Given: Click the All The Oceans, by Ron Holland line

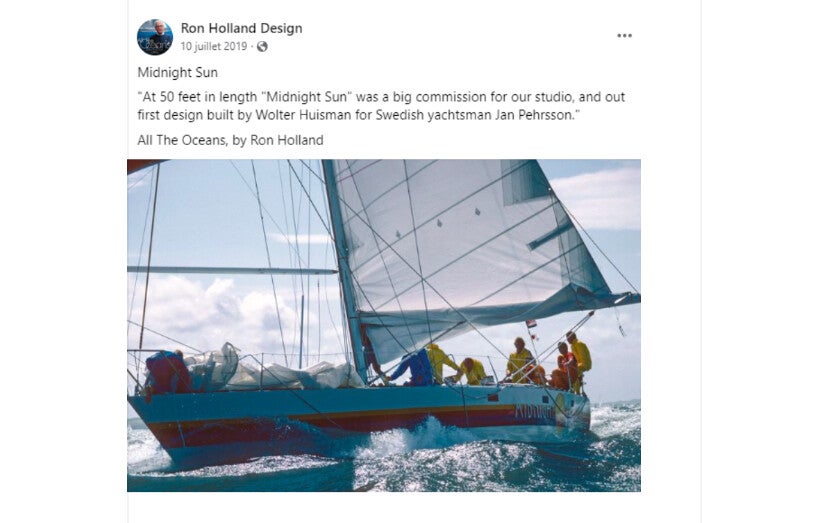Looking at the screenshot, I should 230,140.
